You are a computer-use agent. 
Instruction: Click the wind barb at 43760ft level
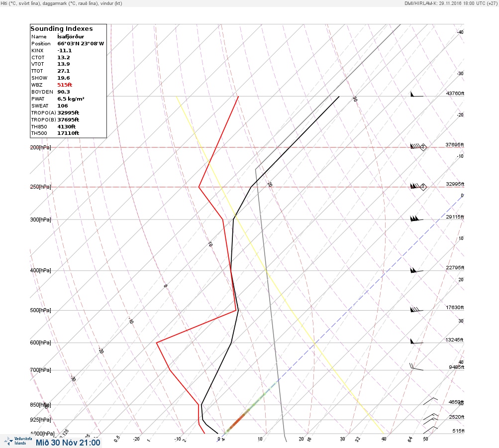pyautogui.click(x=417, y=94)
